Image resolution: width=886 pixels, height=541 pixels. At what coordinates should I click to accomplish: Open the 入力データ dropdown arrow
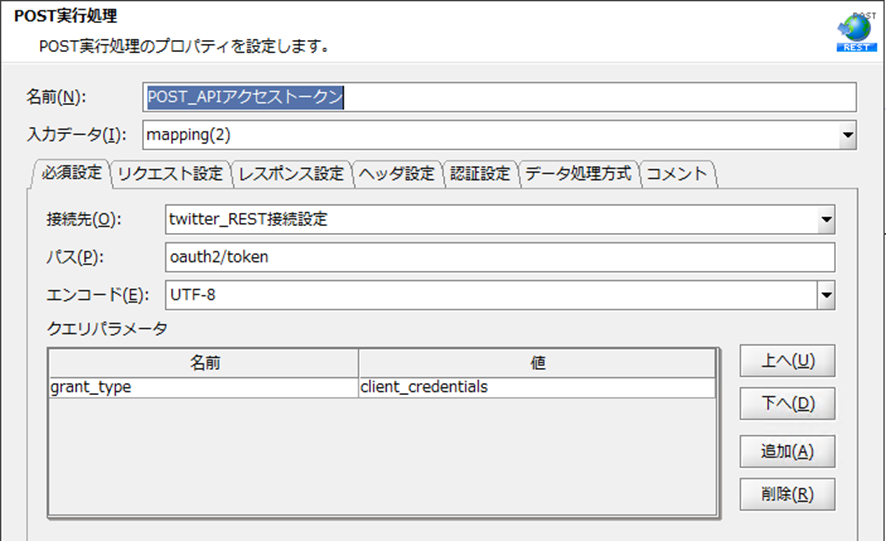click(848, 135)
